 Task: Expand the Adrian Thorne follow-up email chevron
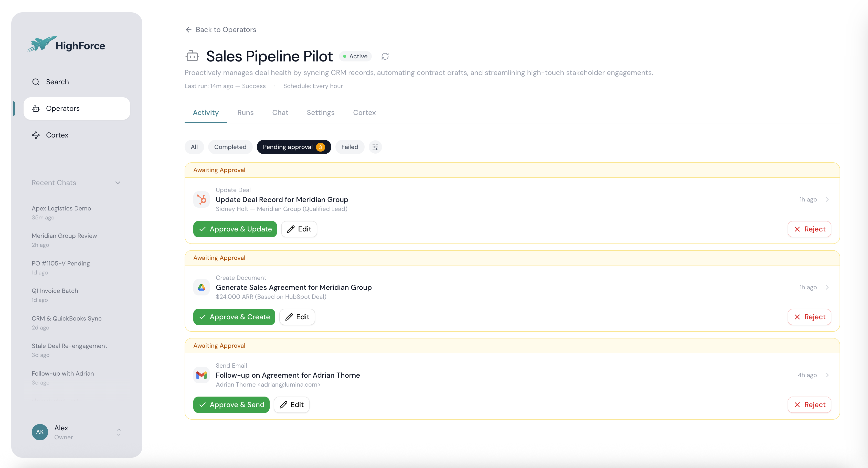click(x=827, y=375)
